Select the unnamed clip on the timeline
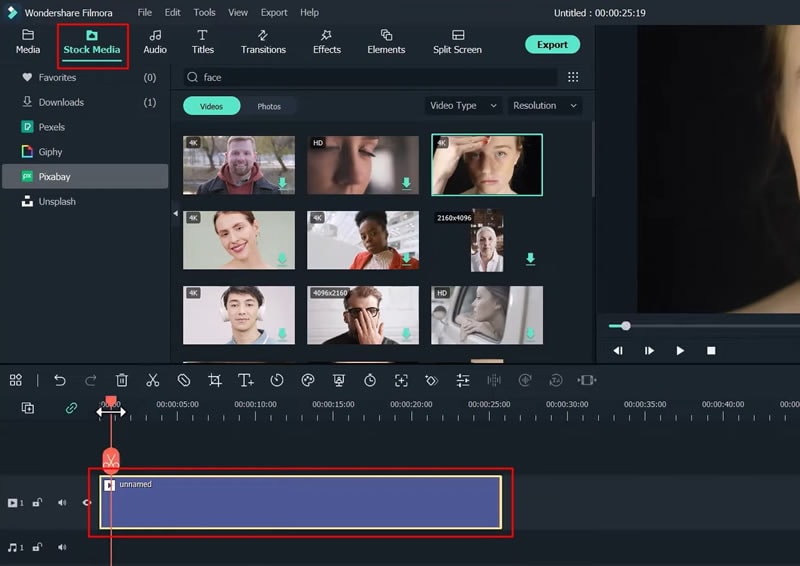800x566 pixels. [300, 502]
